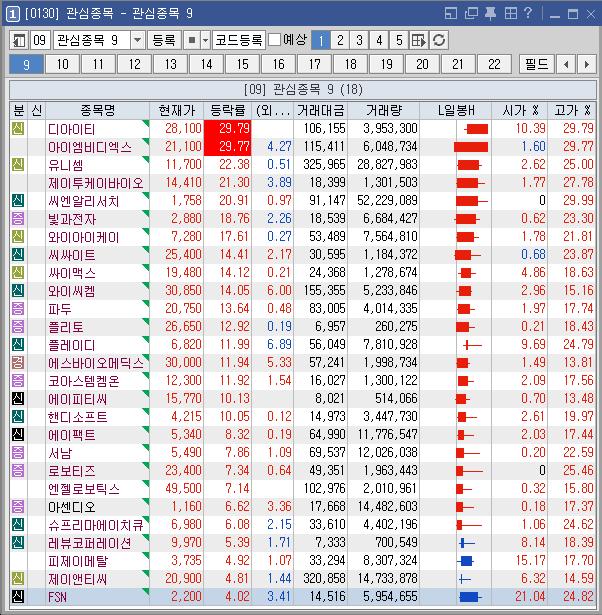Click the 등록 button
Screen dimensions: 602x615
point(164,40)
